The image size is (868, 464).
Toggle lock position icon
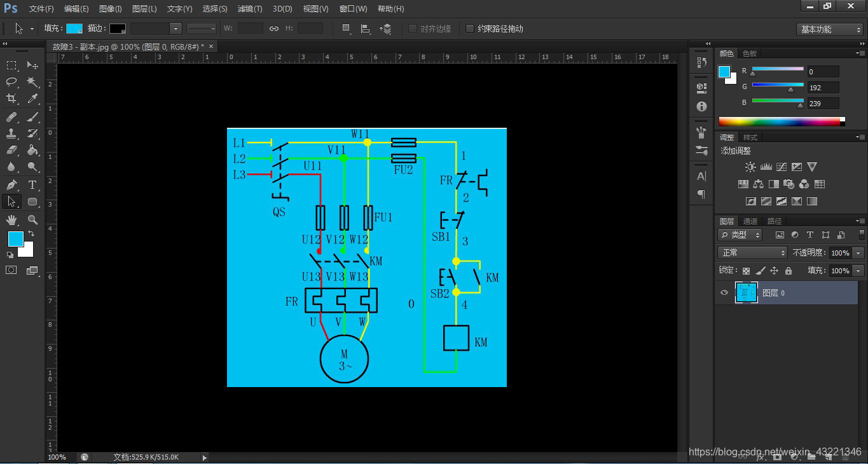tap(775, 271)
